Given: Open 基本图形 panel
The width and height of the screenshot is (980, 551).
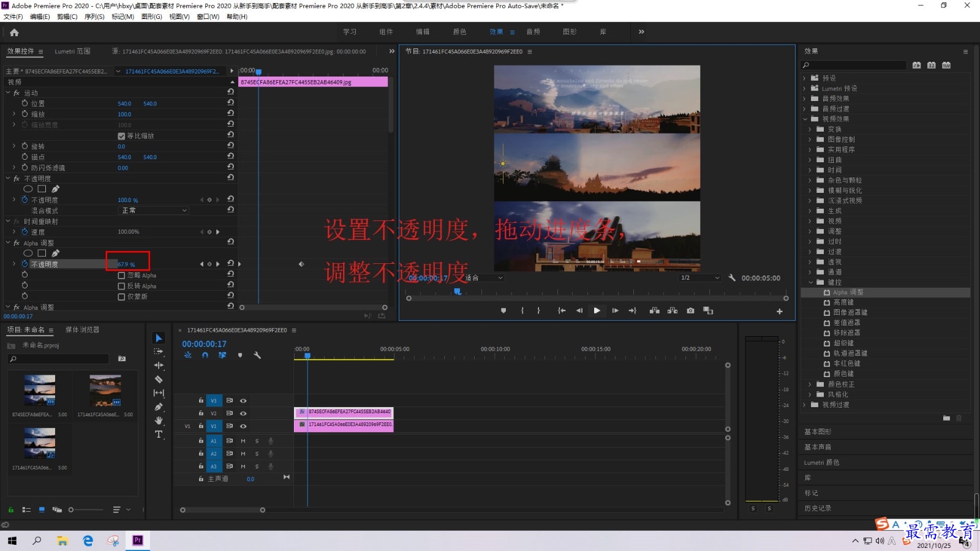Looking at the screenshot, I should click(818, 432).
